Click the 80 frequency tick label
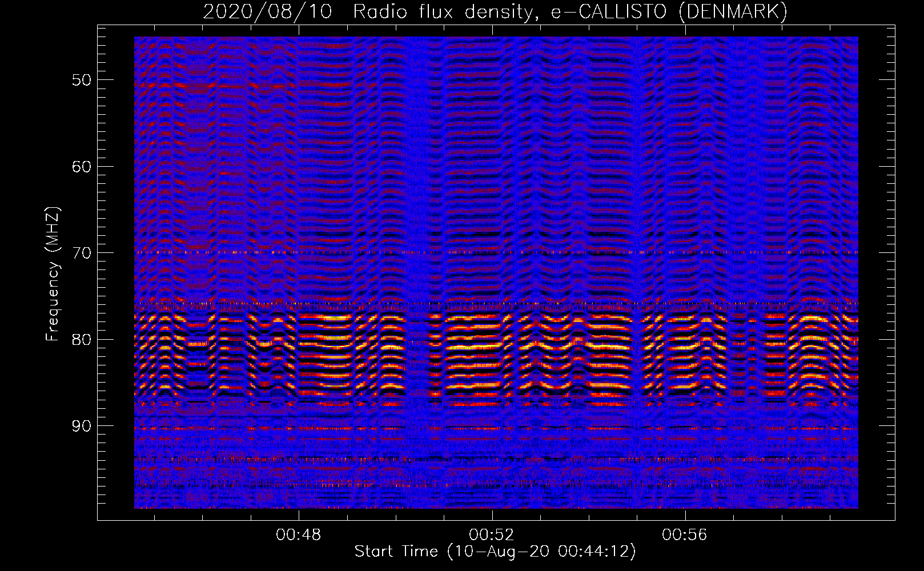Image resolution: width=924 pixels, height=571 pixels. pyautogui.click(x=81, y=340)
